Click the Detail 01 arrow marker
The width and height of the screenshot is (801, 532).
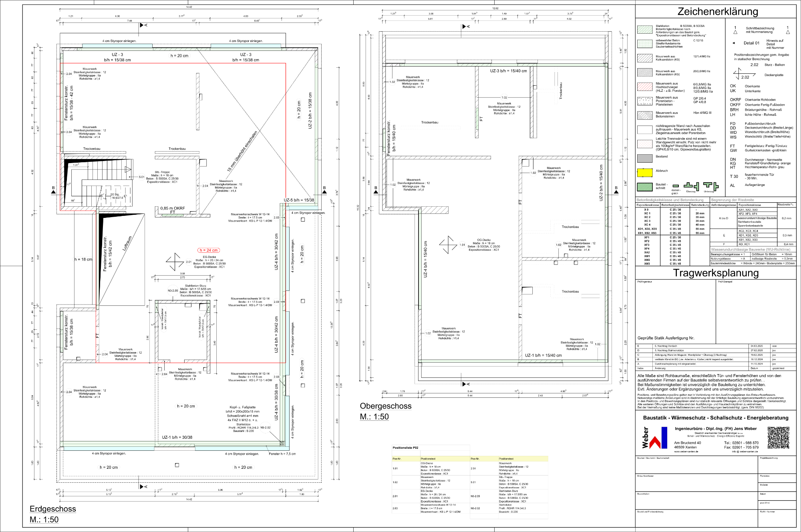(734, 43)
